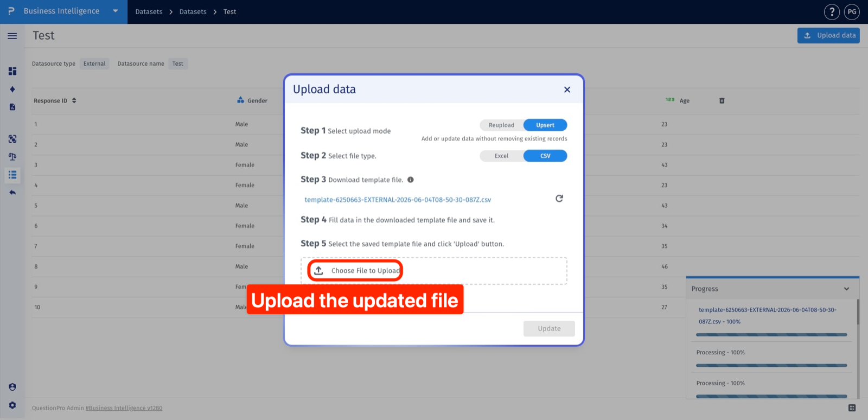The image size is (868, 420).
Task: Click the QuestionPro logo icon
Action: coord(11,11)
